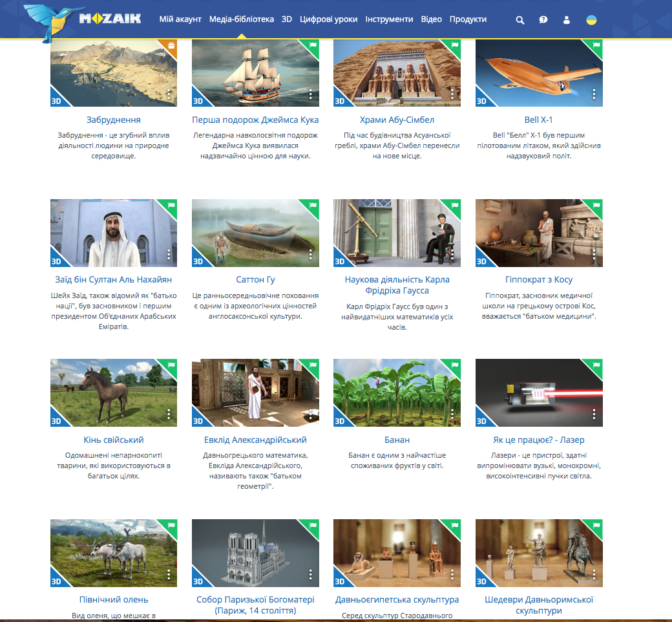Open the red laser beam thumbnail
Image resolution: width=672 pixels, height=622 pixels.
[x=539, y=393]
